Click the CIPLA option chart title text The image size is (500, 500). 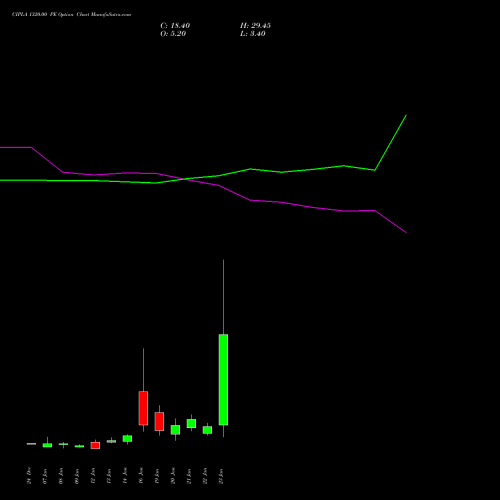point(71,14)
